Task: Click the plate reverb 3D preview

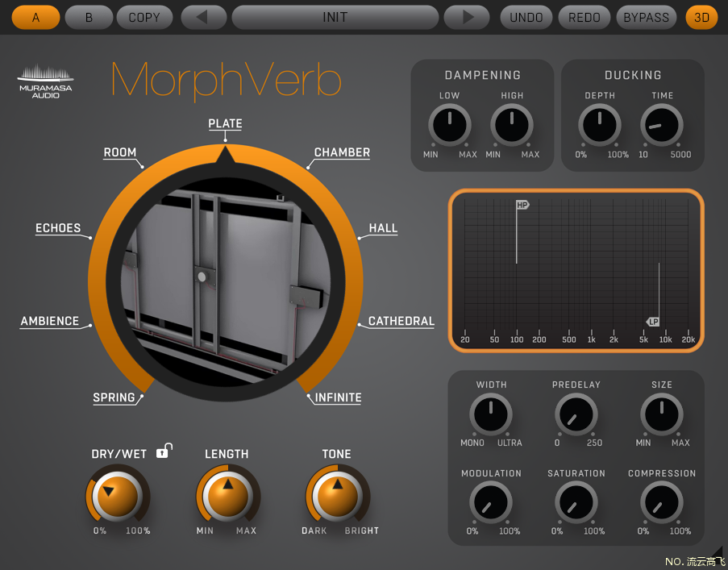Action: pyautogui.click(x=226, y=283)
